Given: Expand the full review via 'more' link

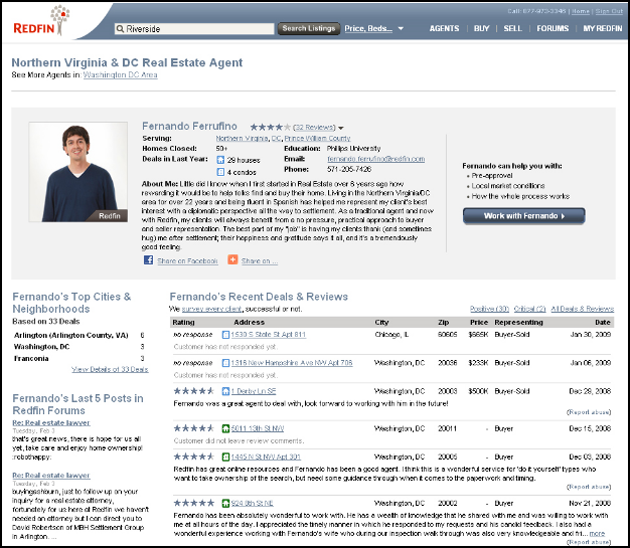Looking at the screenshot, I should [x=596, y=534].
